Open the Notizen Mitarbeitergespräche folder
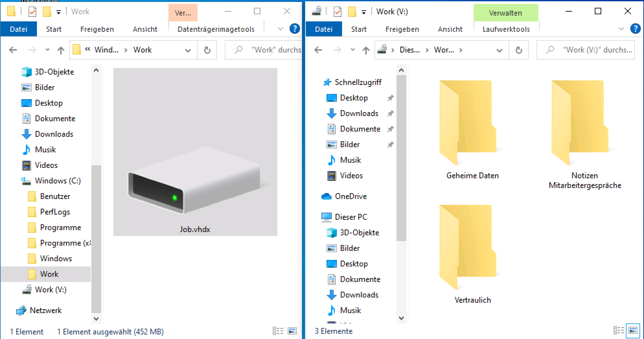The image size is (644, 339). pyautogui.click(x=585, y=135)
